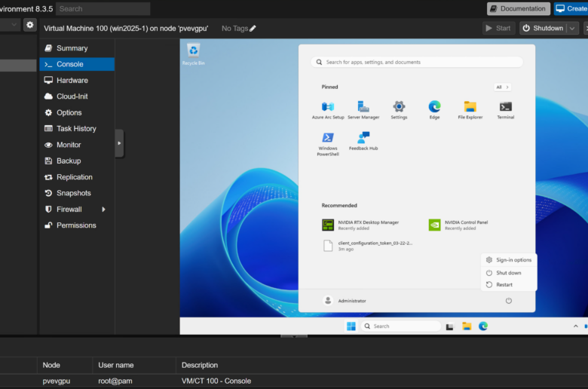Image resolution: width=588 pixels, height=389 pixels.
Task: Open the view selector dropdown arrow
Action: coord(14,25)
